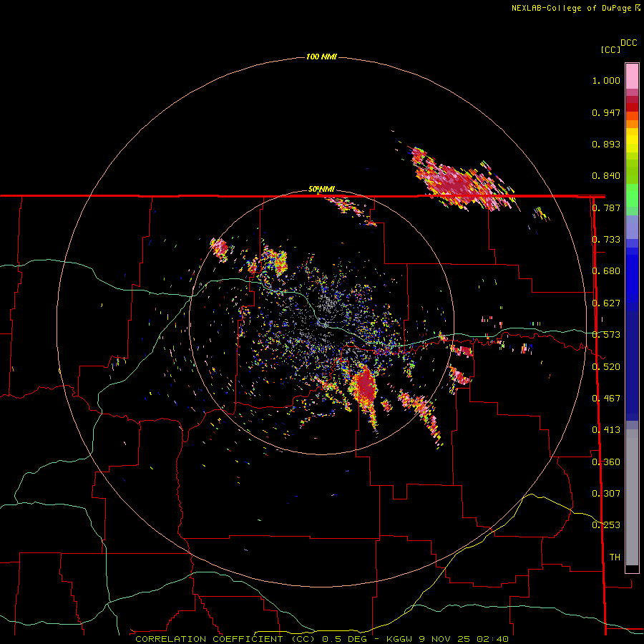Click the [CC] legend unit label

(x=611, y=49)
